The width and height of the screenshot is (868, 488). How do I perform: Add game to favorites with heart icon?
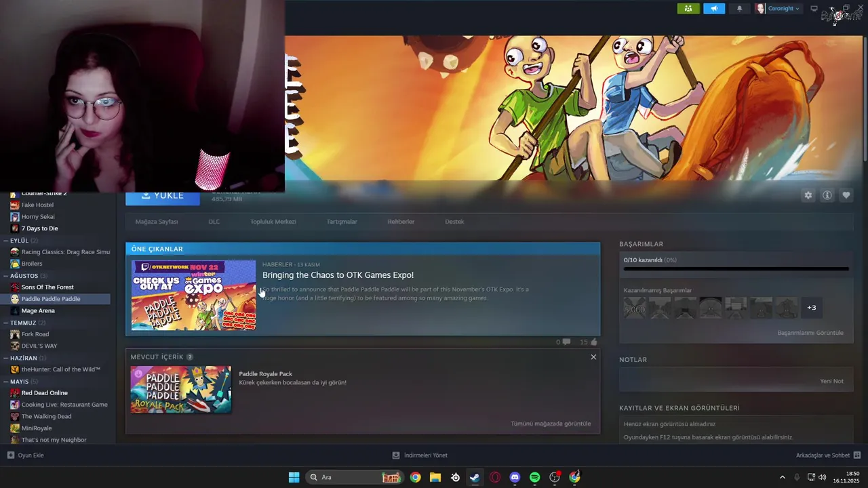coord(846,195)
